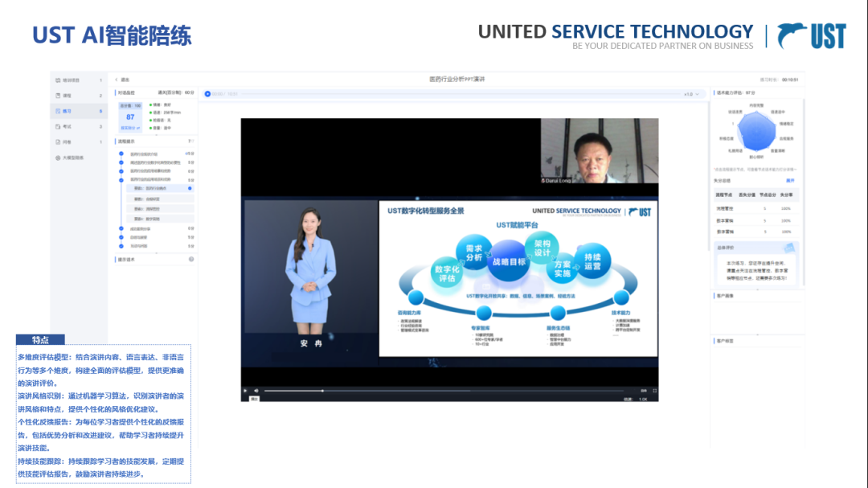Open 问卷 in the left sidebar
Viewport: 868px width, 488px height.
79,142
